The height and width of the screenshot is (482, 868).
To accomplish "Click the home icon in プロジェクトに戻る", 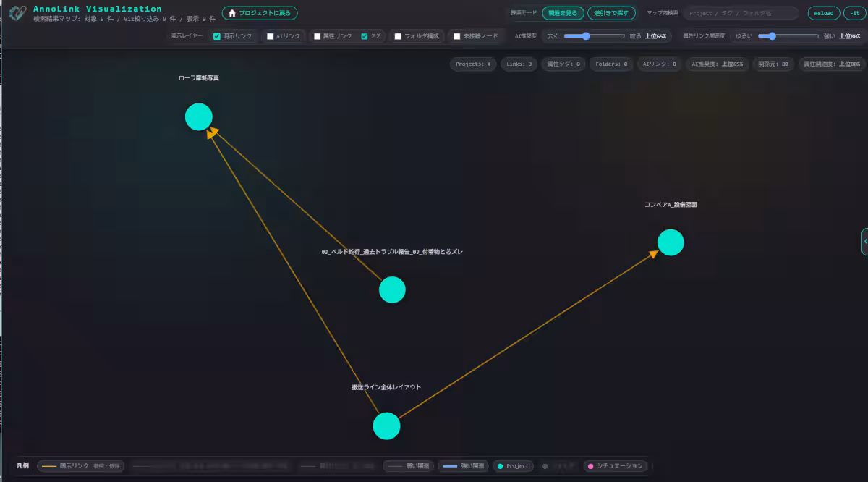I will click(232, 13).
